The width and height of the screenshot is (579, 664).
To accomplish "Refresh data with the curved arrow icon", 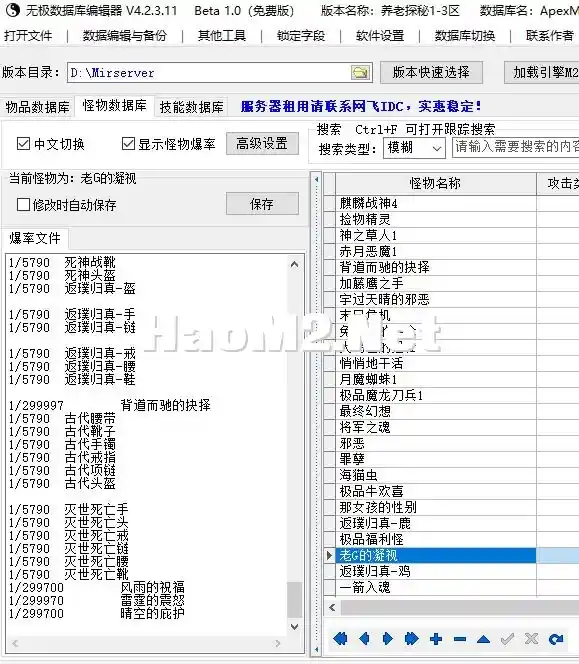I will pos(556,639).
